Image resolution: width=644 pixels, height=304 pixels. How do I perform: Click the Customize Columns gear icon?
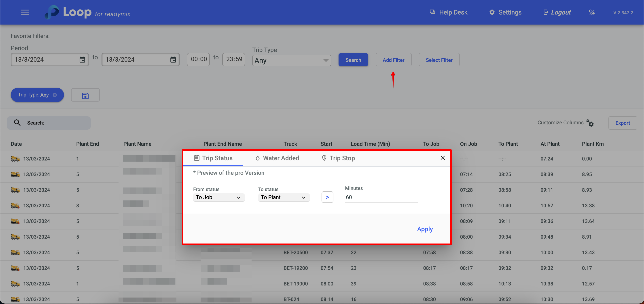click(590, 123)
